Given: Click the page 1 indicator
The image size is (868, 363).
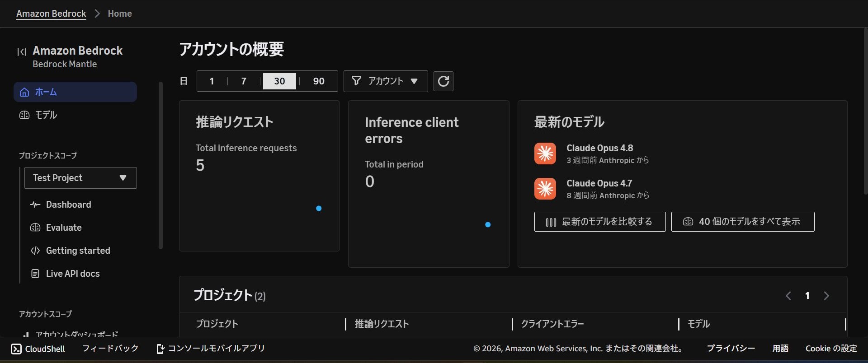Looking at the screenshot, I should (x=807, y=296).
